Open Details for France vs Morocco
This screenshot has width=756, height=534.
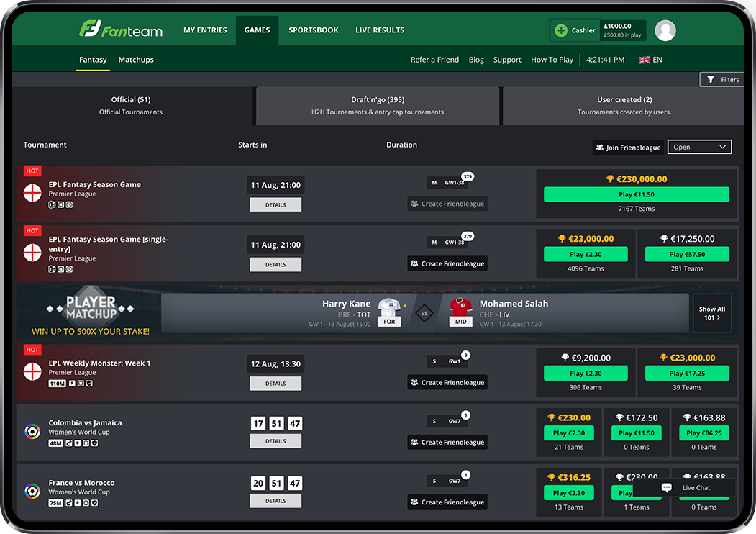coord(275,501)
